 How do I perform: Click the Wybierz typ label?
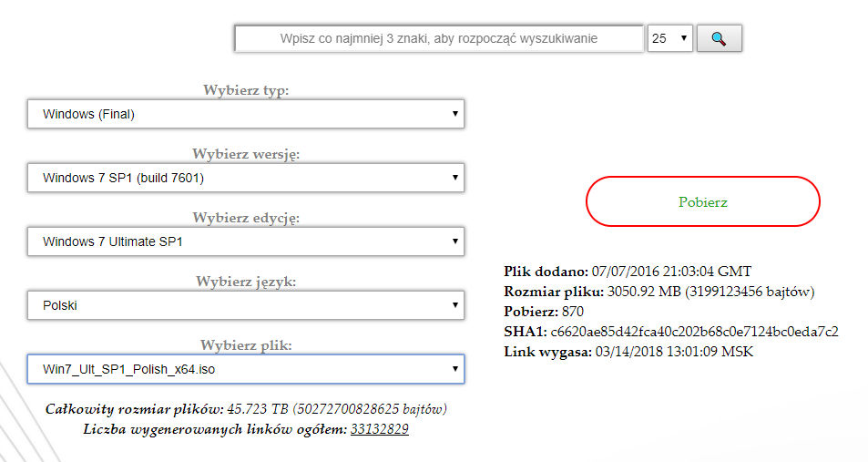pyautogui.click(x=246, y=89)
